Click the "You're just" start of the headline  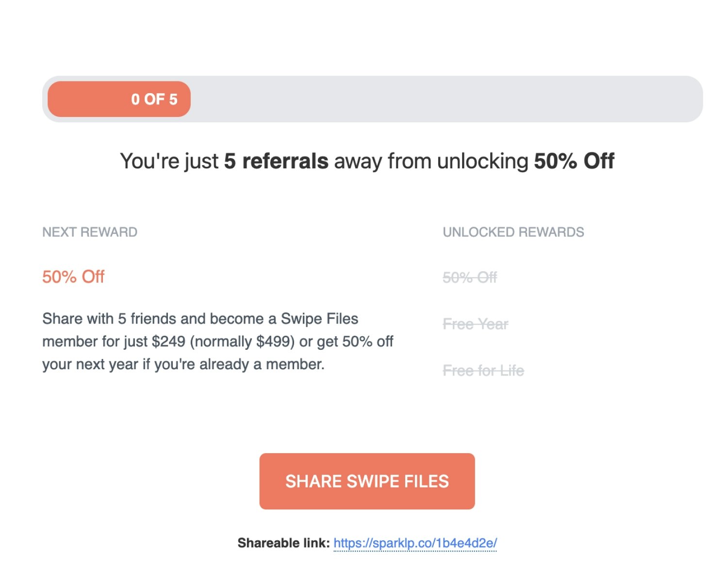(x=169, y=161)
